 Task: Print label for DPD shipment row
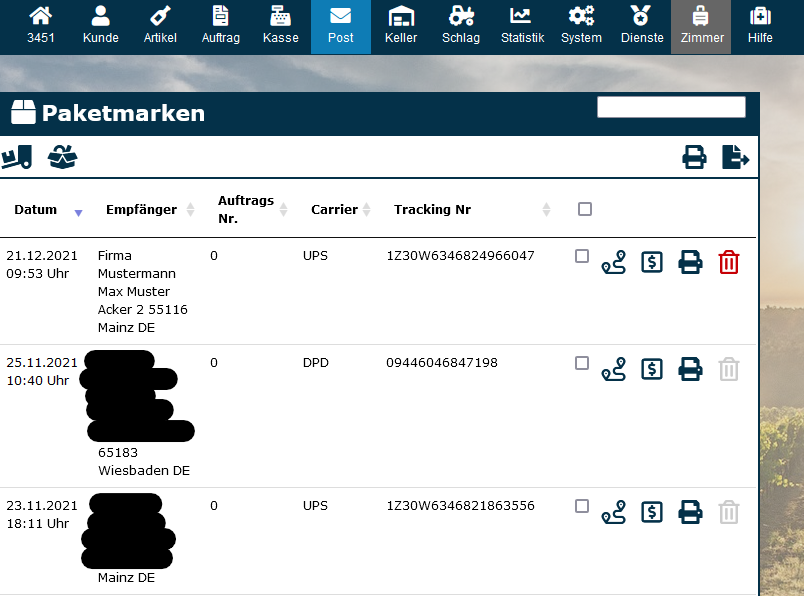pyautogui.click(x=690, y=370)
